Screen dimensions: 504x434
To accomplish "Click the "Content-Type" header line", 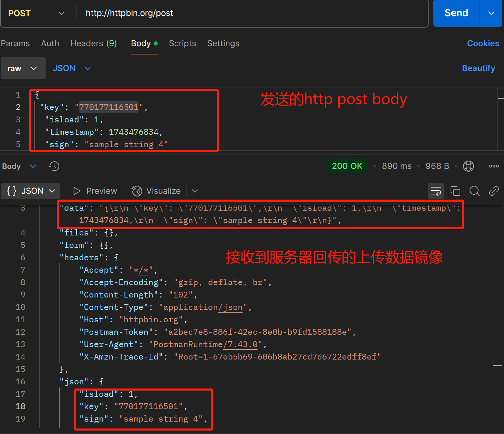I will click(166, 307).
